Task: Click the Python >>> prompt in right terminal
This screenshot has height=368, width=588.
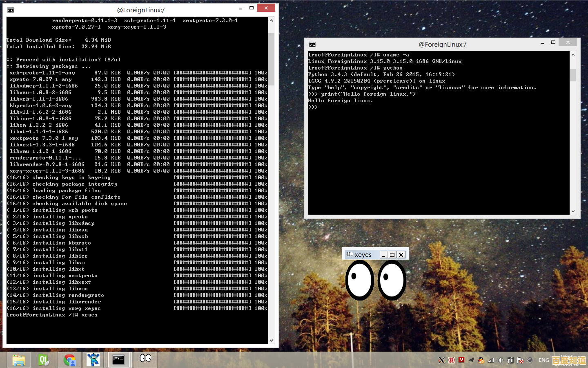Action: [314, 107]
